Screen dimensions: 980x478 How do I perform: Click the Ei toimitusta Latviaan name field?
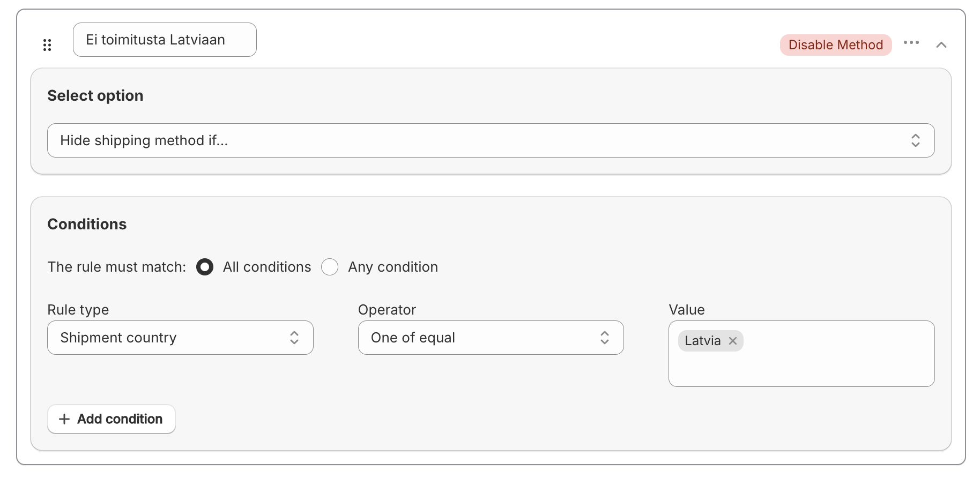pyautogui.click(x=164, y=40)
